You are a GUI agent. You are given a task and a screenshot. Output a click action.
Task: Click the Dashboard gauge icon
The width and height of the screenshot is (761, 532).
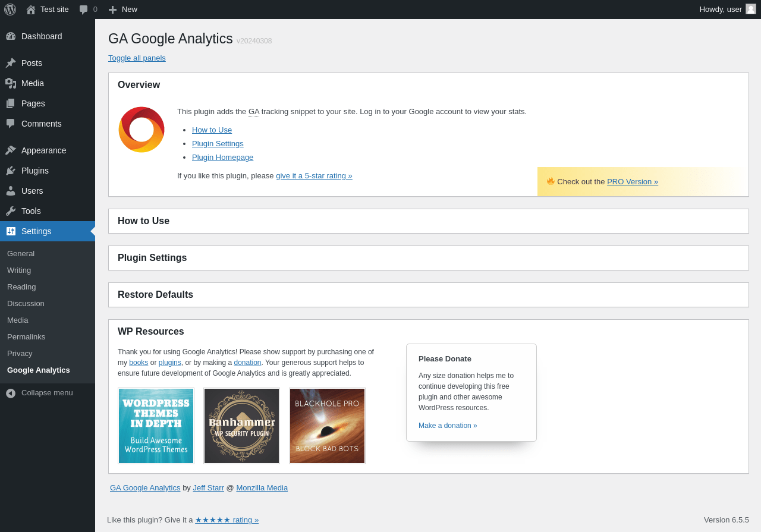pyautogui.click(x=11, y=36)
